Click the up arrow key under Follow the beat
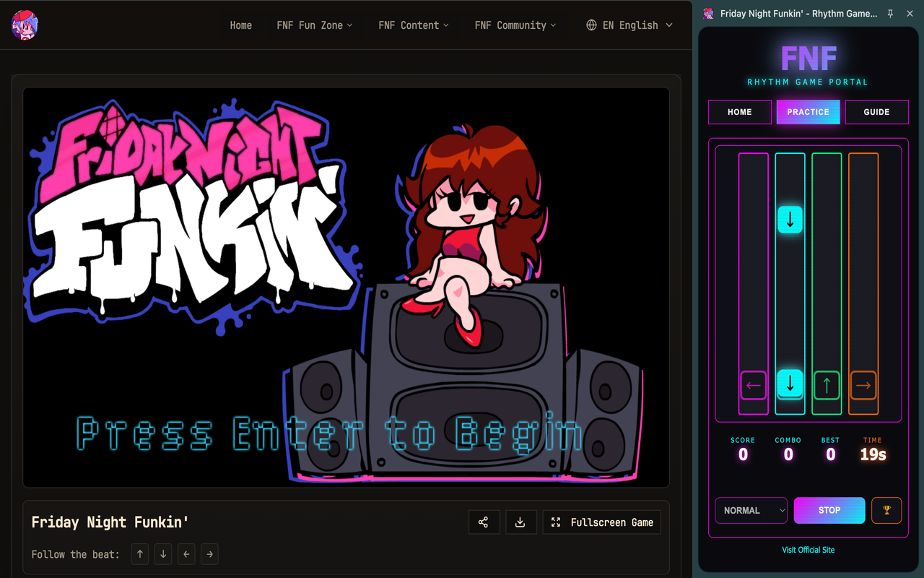Image resolution: width=924 pixels, height=578 pixels. [140, 554]
